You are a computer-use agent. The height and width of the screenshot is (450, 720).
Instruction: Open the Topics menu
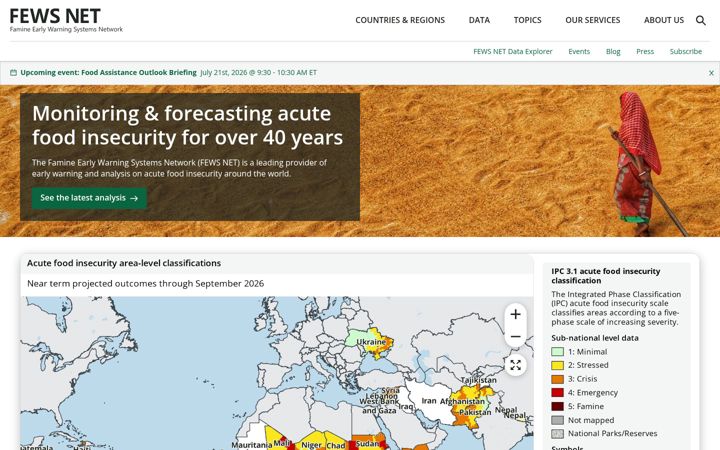point(527,20)
